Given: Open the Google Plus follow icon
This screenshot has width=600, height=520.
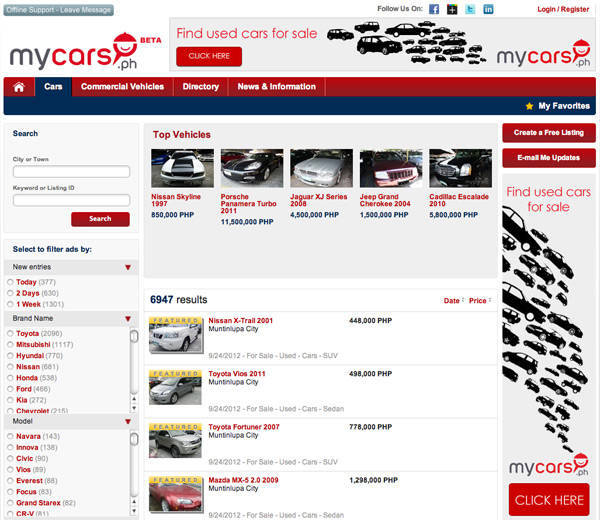Looking at the screenshot, I should [x=452, y=9].
